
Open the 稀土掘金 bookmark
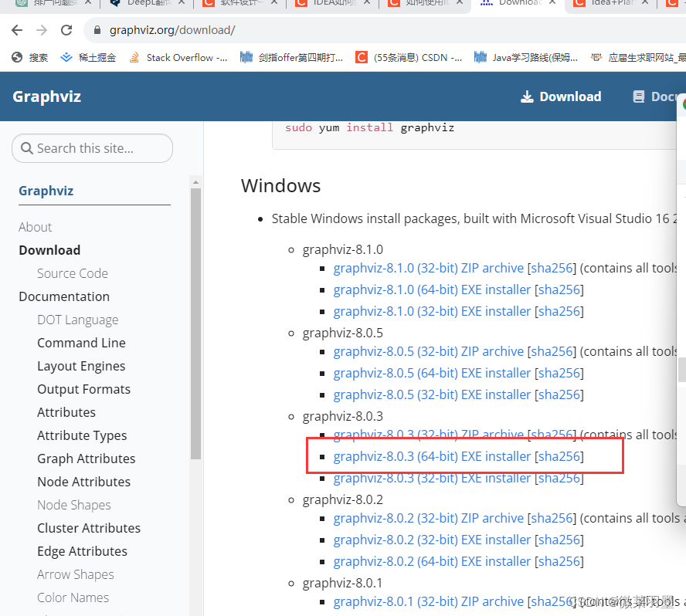[x=88, y=57]
